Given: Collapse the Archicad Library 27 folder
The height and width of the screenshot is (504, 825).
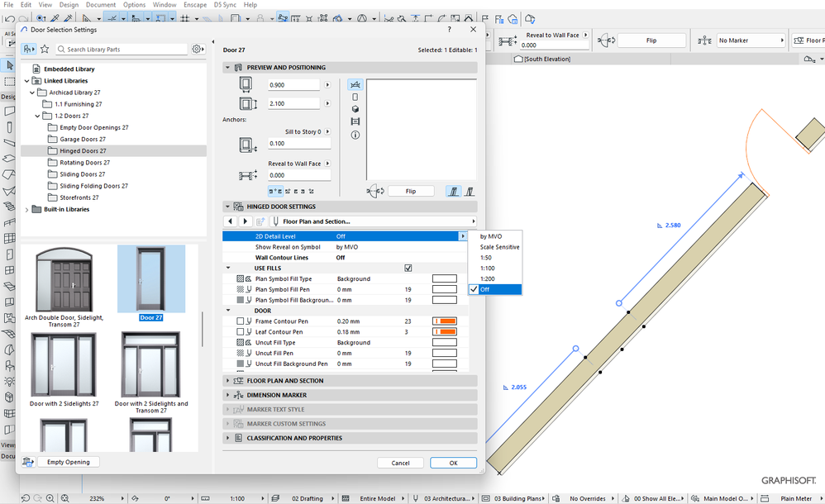Looking at the screenshot, I should [32, 93].
